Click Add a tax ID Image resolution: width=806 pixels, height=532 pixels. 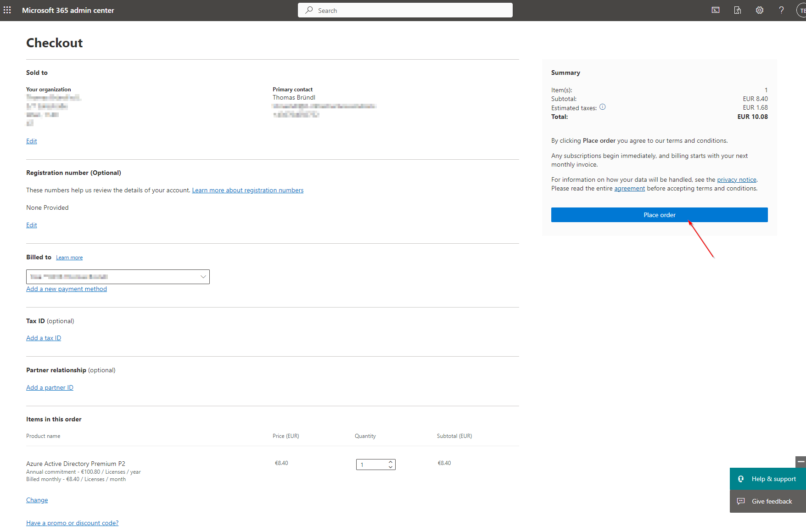(44, 338)
